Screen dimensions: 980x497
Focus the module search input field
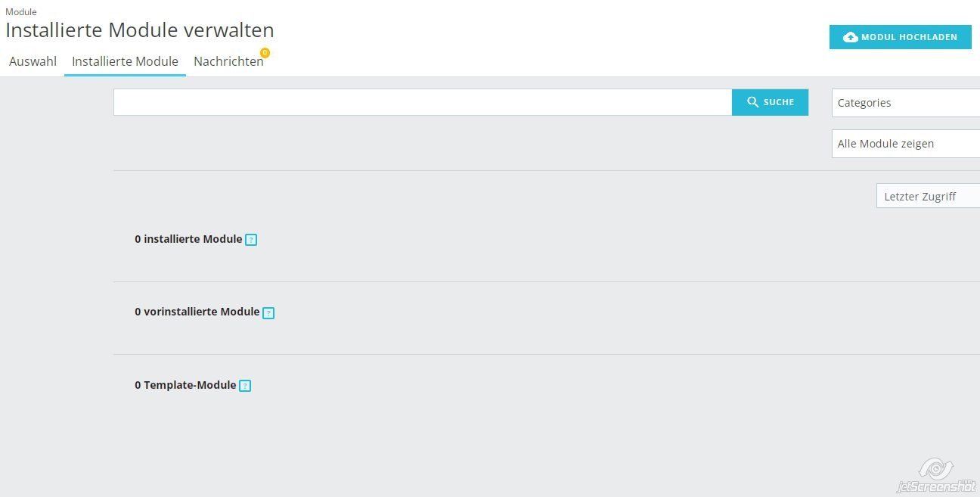pos(422,102)
